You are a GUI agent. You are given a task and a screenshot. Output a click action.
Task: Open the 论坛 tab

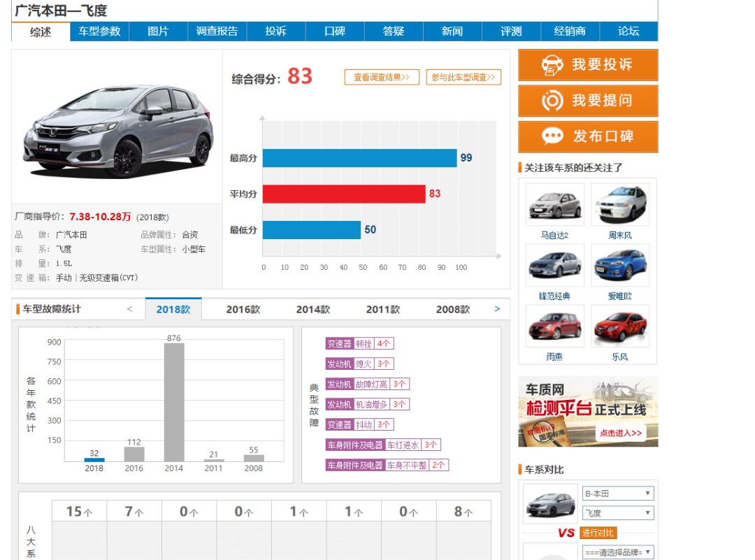628,31
